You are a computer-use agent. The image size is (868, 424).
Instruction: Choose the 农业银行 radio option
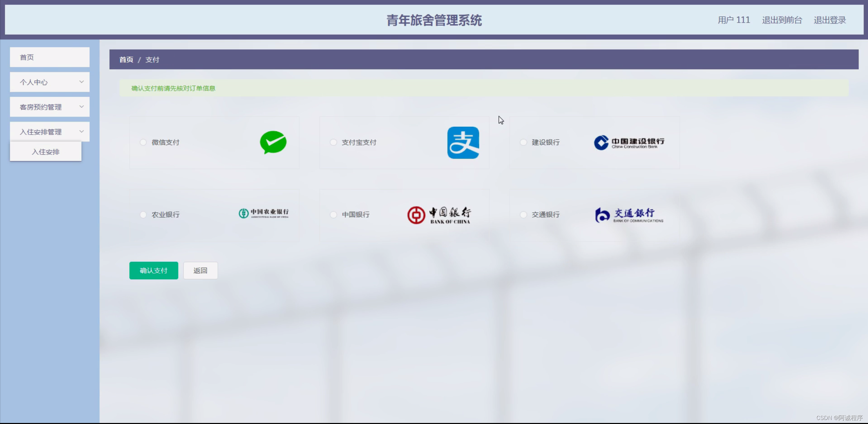click(143, 215)
